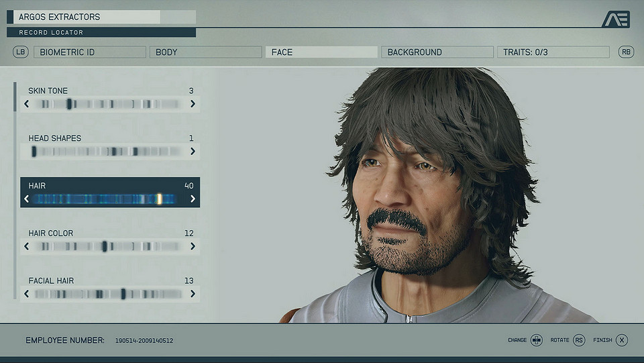644x363 pixels.
Task: Click the LB bumper icon
Action: coord(21,52)
